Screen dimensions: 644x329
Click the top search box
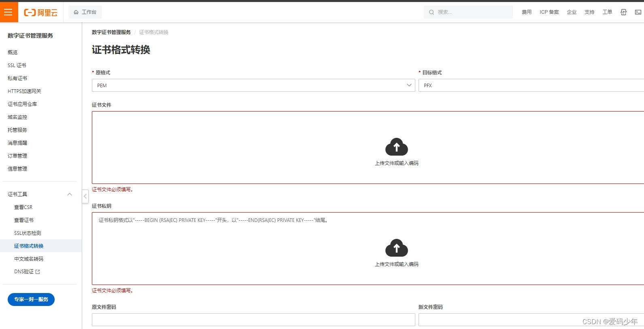point(468,12)
